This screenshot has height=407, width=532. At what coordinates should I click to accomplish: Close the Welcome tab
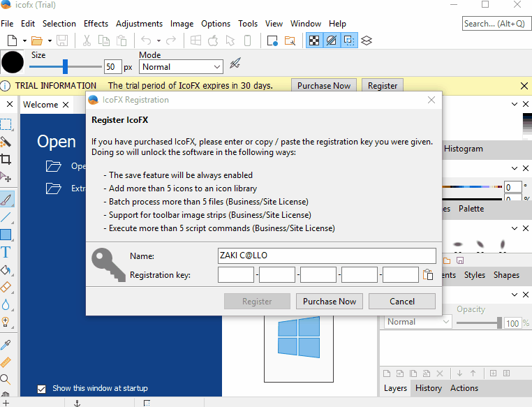click(66, 105)
